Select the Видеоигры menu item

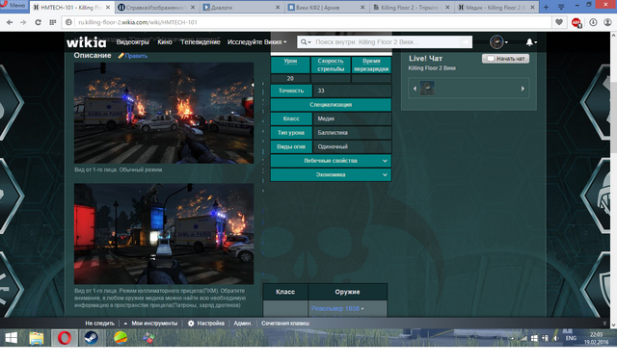pyautogui.click(x=133, y=42)
